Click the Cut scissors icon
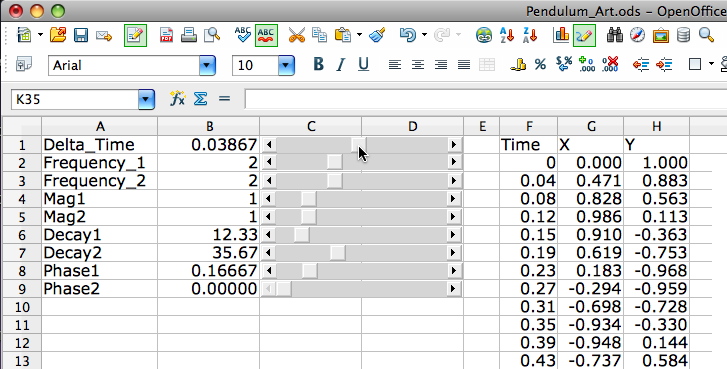 tap(297, 35)
